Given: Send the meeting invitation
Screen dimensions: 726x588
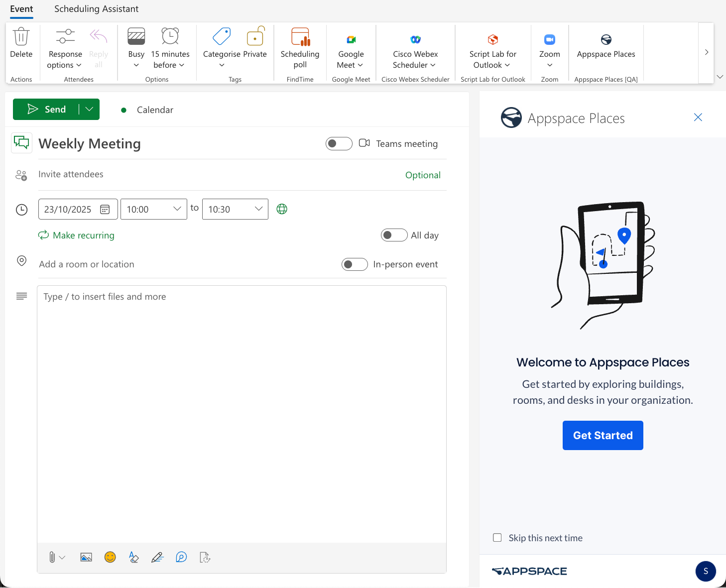Looking at the screenshot, I should click(x=46, y=110).
